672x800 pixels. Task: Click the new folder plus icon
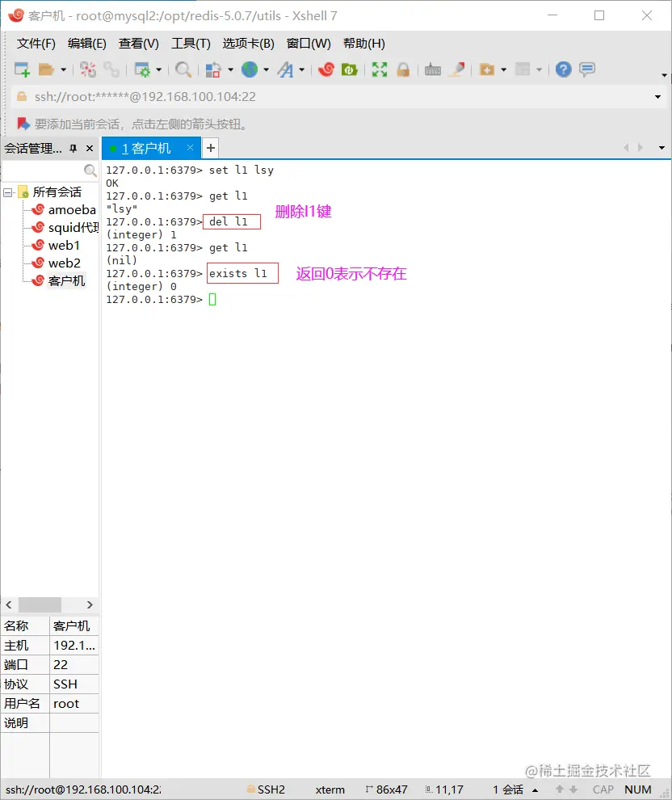click(487, 69)
